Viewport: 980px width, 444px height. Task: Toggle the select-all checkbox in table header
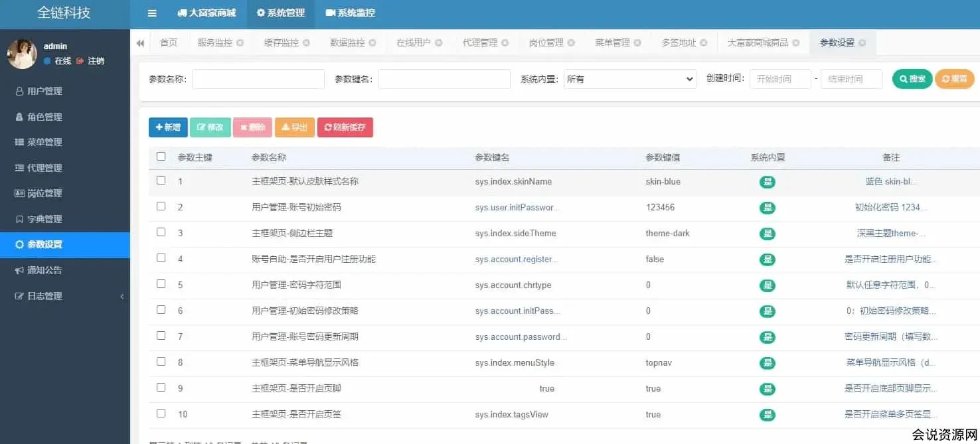tap(161, 157)
